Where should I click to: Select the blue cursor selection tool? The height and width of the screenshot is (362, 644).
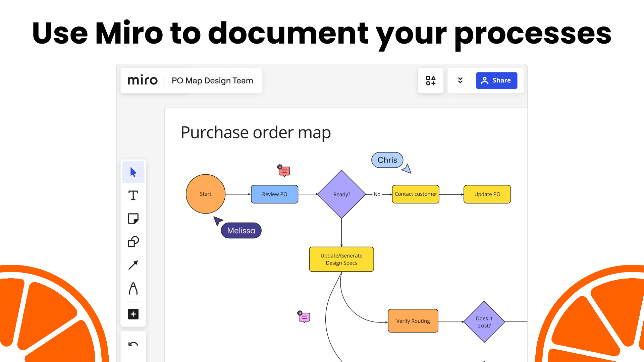click(133, 172)
